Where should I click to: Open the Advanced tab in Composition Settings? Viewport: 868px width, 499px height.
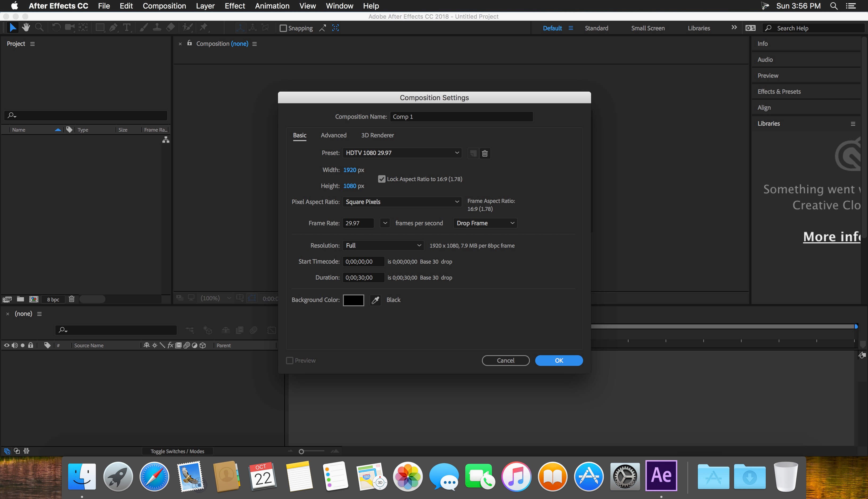coord(333,135)
